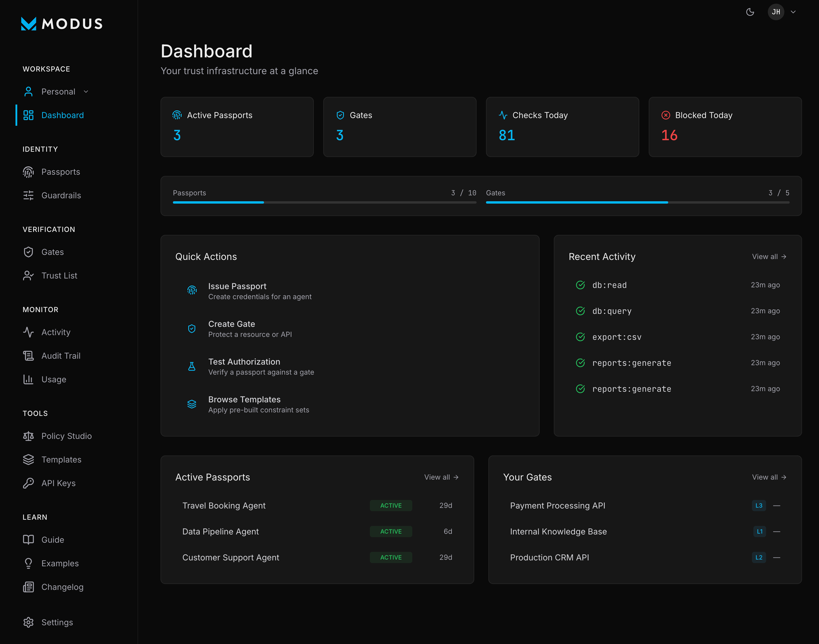
Task: Switch to the Templates section
Action: [x=61, y=459]
